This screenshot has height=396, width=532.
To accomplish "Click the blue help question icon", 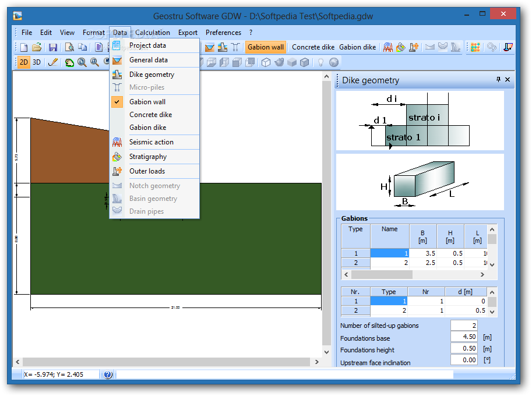I will [108, 374].
